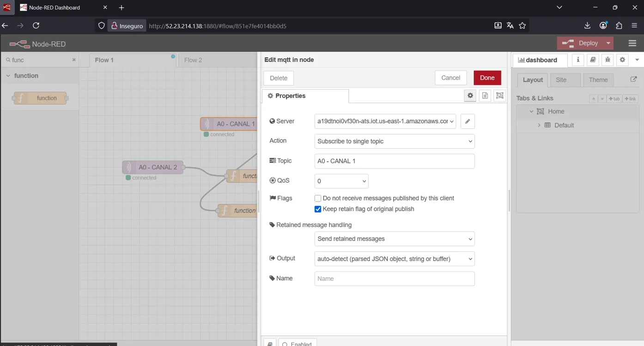Enable 'Do not receive messages published' checkbox
Viewport: 644px width, 346px height.
point(318,198)
